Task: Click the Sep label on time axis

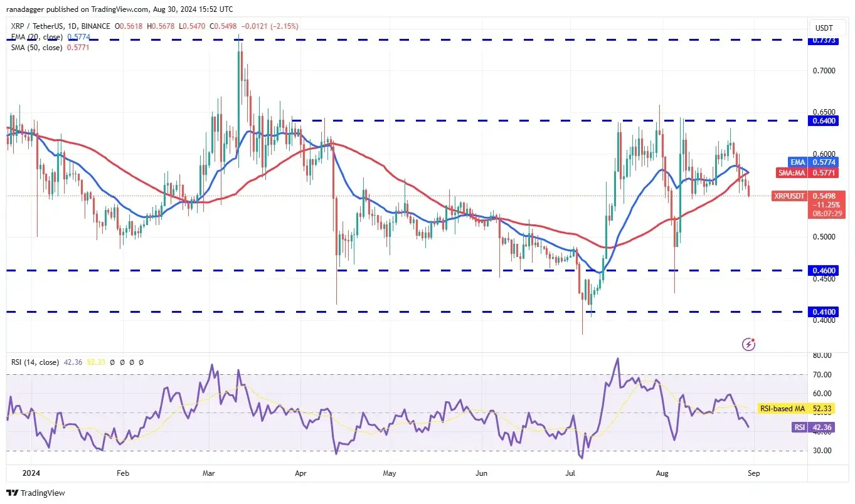Action: point(754,473)
